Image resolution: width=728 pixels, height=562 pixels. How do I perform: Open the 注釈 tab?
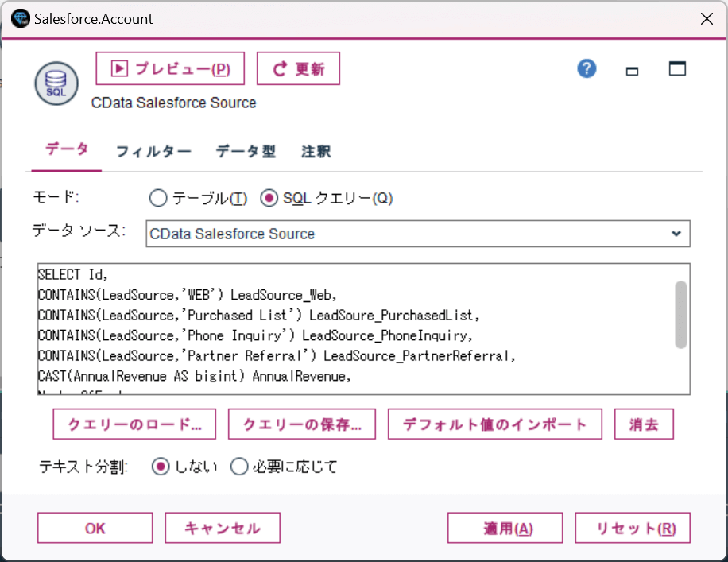316,151
